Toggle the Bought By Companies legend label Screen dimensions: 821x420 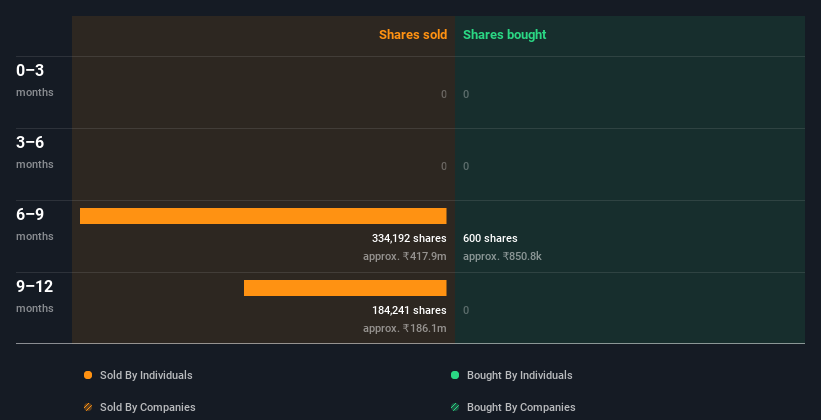click(521, 407)
